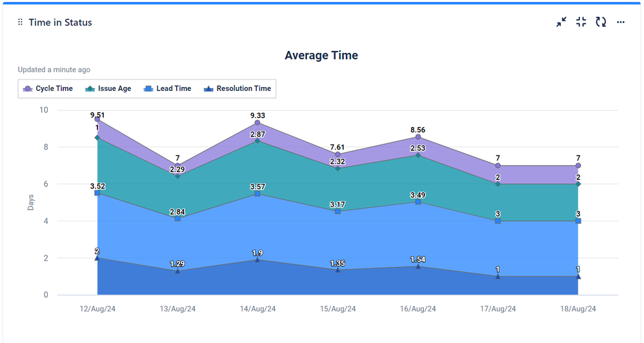Click the 'Updated a minute ago' text
The width and height of the screenshot is (644, 343).
pos(54,70)
